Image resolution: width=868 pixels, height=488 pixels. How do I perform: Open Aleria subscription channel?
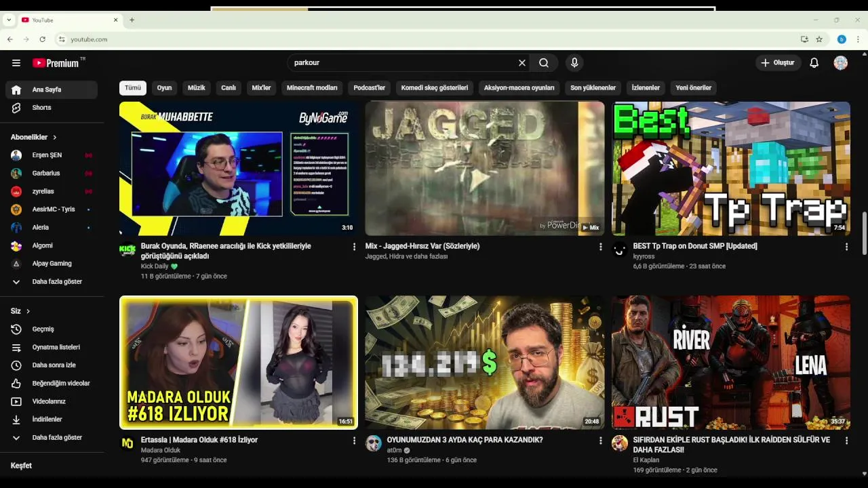click(52, 228)
